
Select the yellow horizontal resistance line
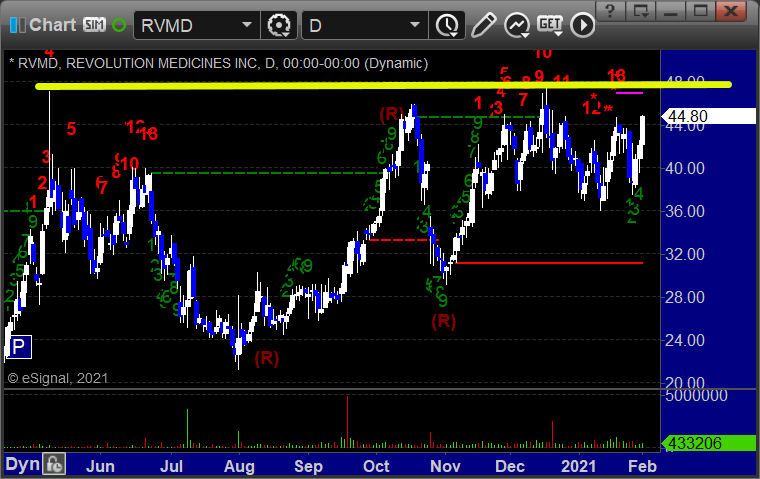point(383,86)
